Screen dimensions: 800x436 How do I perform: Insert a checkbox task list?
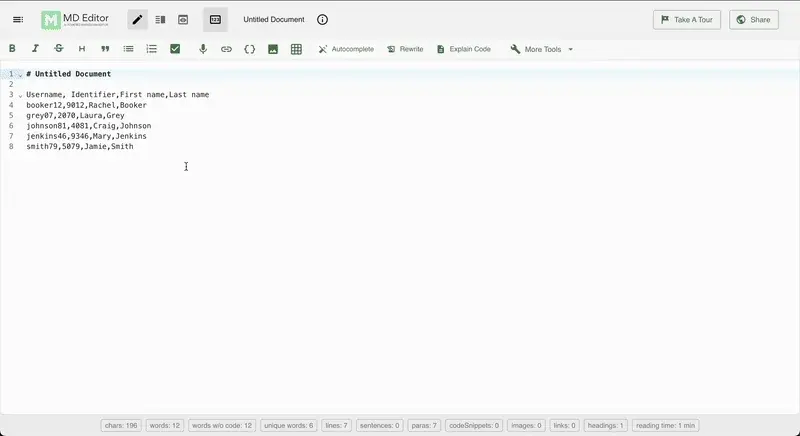click(x=175, y=49)
